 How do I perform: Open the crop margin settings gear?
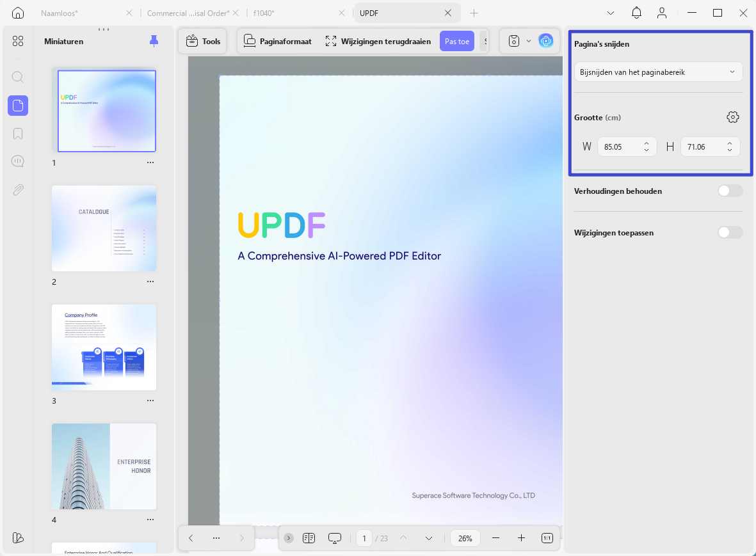click(x=733, y=117)
